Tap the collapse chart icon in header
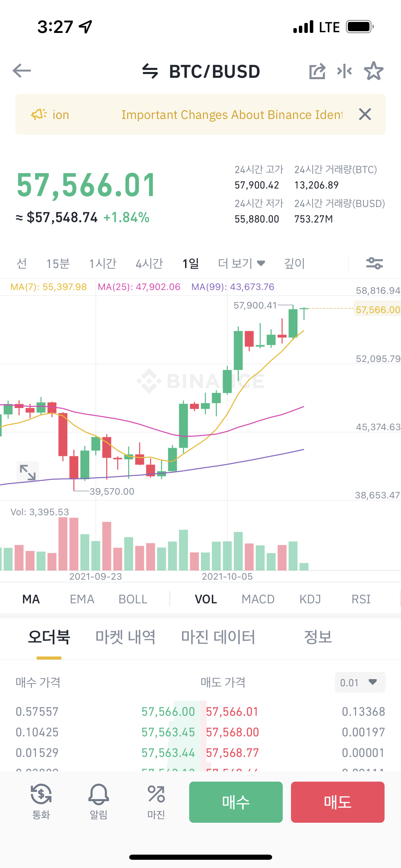This screenshot has width=401, height=868. tap(344, 71)
